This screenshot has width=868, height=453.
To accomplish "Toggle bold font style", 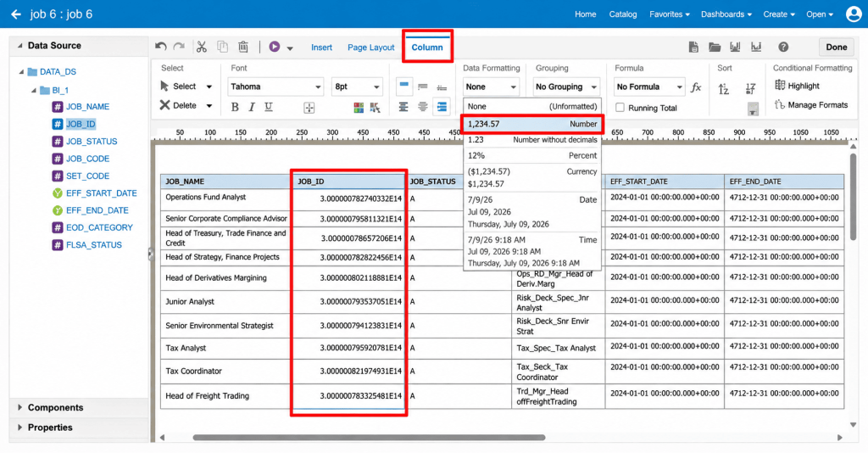I will coord(235,107).
